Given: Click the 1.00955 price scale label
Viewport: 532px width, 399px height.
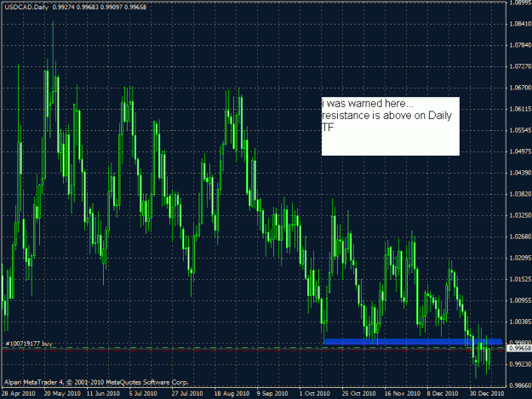Looking at the screenshot, I should (520, 300).
